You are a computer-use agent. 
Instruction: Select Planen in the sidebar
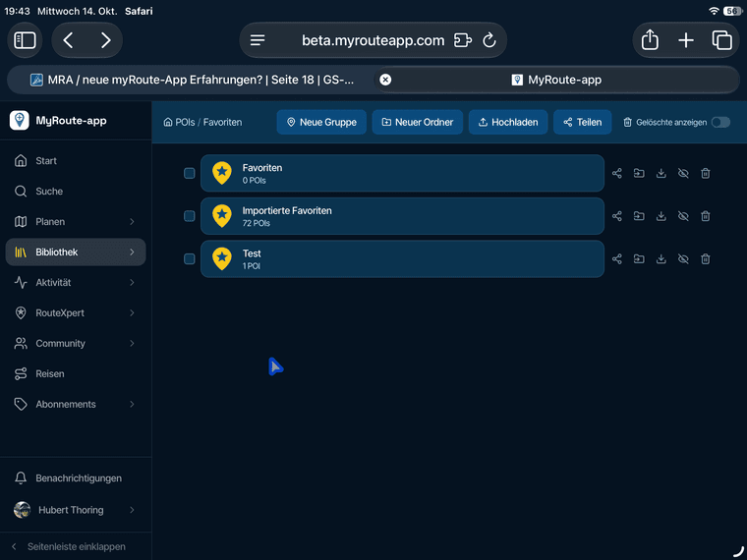(76, 221)
